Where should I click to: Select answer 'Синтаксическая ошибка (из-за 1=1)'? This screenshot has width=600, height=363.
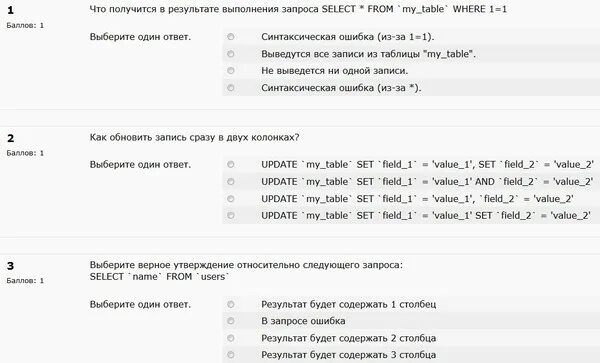[230, 37]
